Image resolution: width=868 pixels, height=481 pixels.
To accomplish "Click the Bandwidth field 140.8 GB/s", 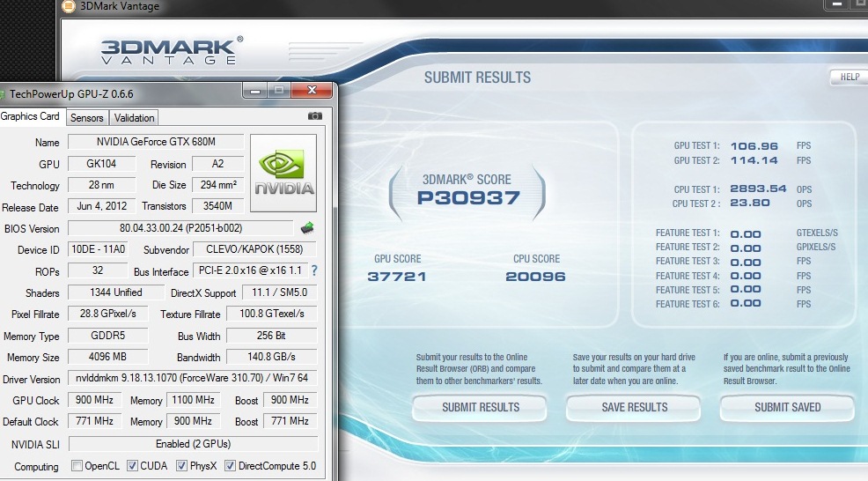I will click(x=271, y=357).
